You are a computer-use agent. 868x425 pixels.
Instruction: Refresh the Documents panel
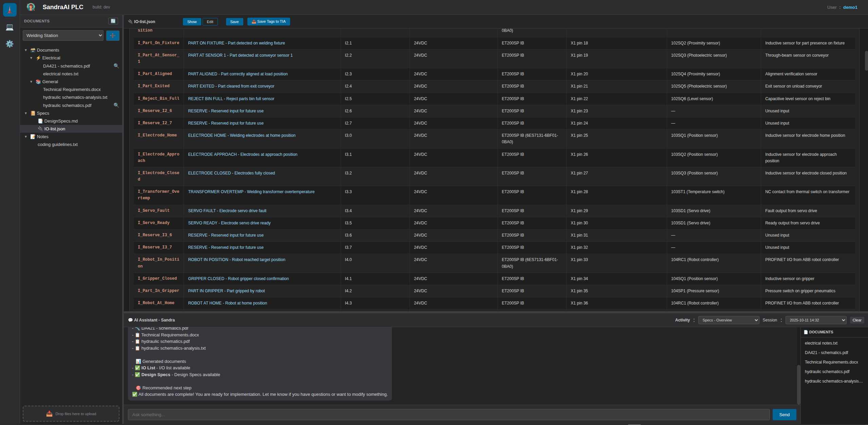(113, 21)
